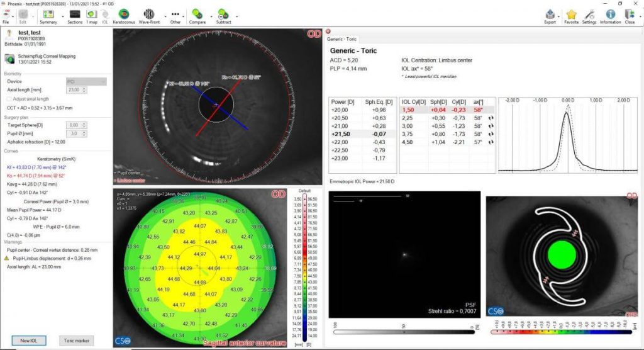The height and width of the screenshot is (350, 644).
Task: Toggle the Adjust axial length checkbox
Action: 9,98
